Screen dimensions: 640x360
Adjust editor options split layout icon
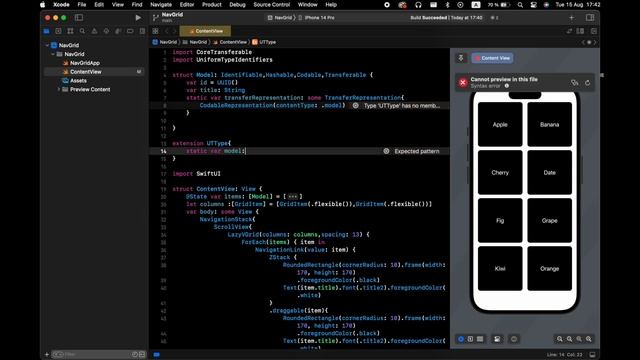[580, 31]
